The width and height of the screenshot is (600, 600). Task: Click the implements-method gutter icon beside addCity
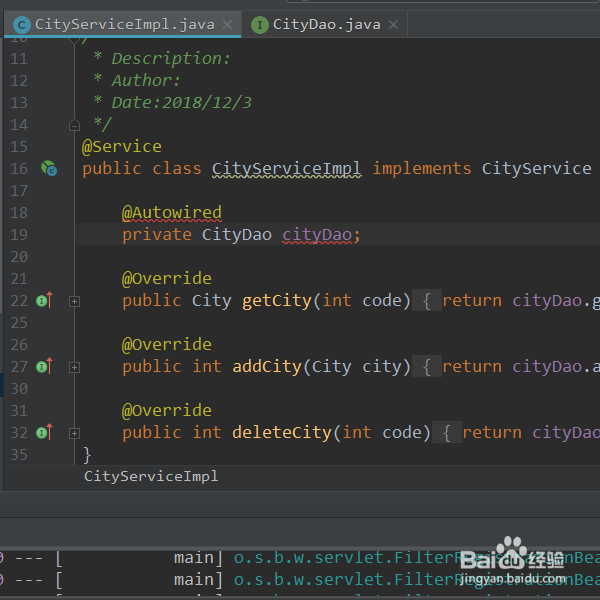(44, 367)
